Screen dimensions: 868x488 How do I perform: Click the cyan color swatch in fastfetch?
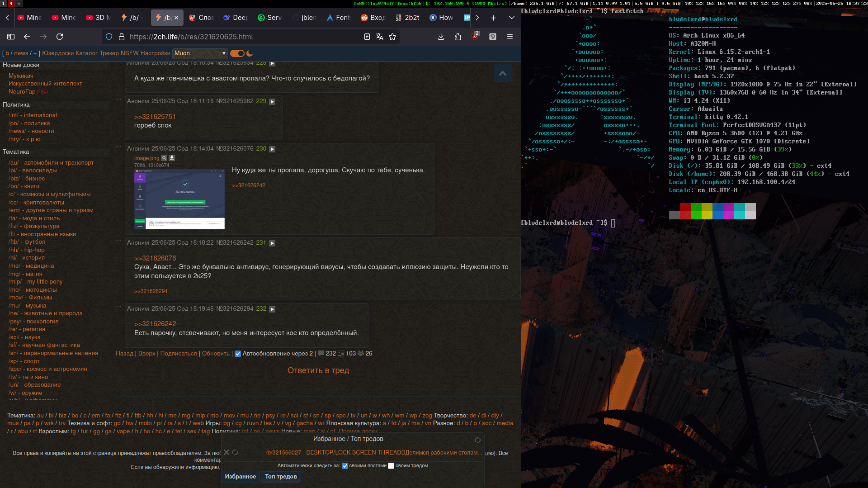click(740, 211)
